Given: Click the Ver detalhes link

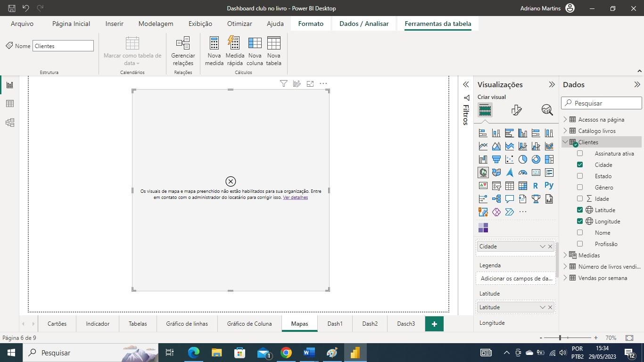Looking at the screenshot, I should tap(296, 197).
